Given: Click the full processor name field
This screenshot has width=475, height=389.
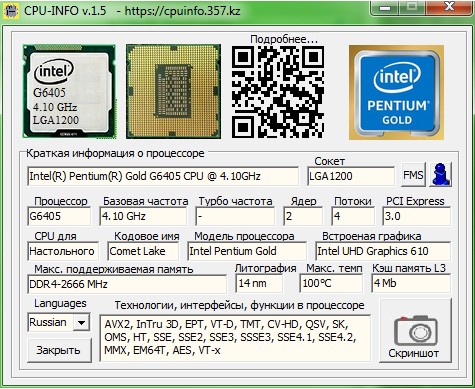Looking at the screenshot, I should pos(163,176).
